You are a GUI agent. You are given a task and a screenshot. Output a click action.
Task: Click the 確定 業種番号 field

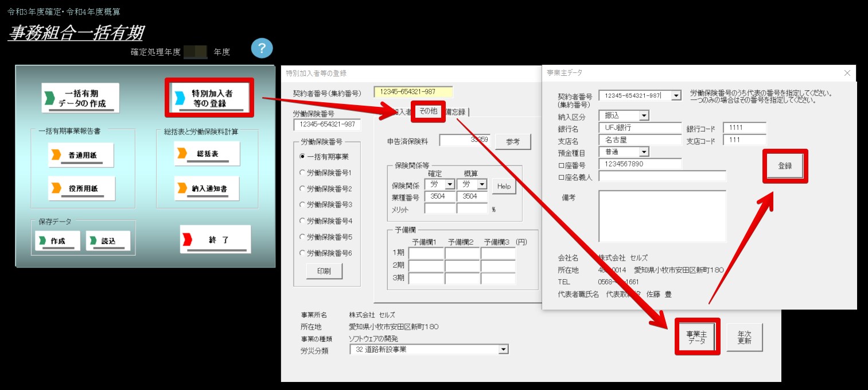(439, 196)
